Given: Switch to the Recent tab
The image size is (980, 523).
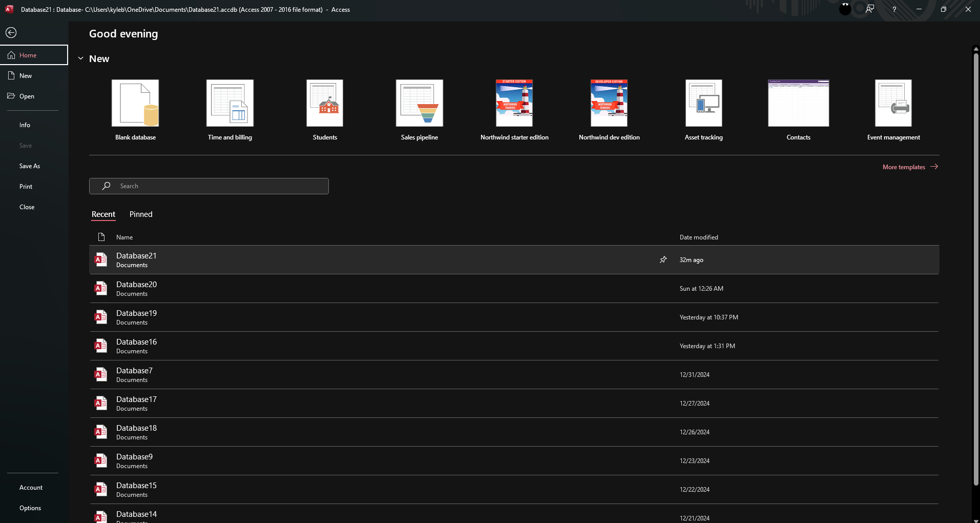Looking at the screenshot, I should click(x=103, y=214).
